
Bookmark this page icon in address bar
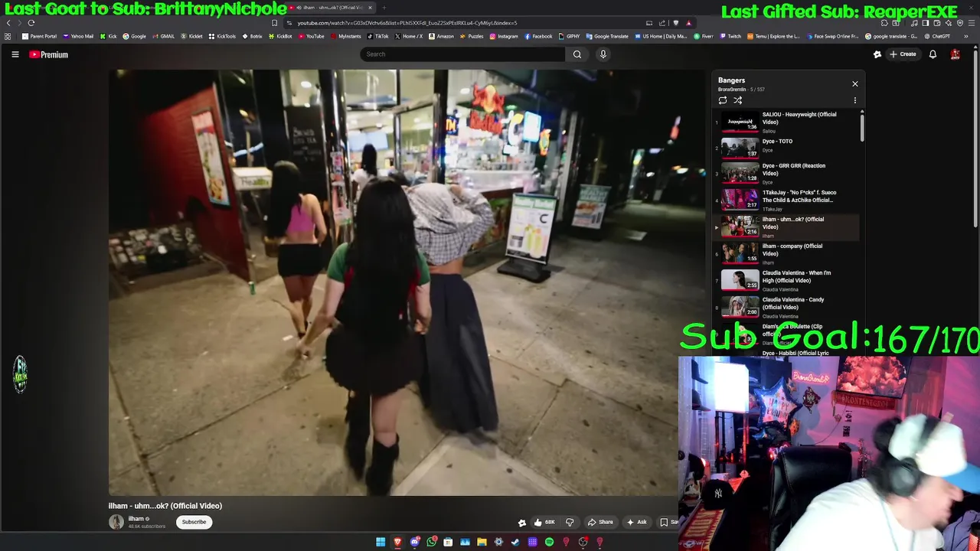point(275,23)
